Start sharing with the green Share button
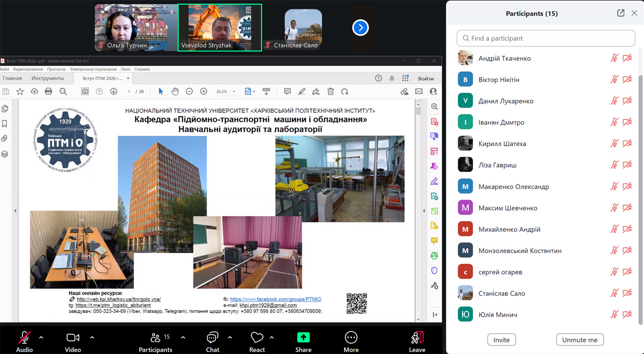 coord(303,340)
